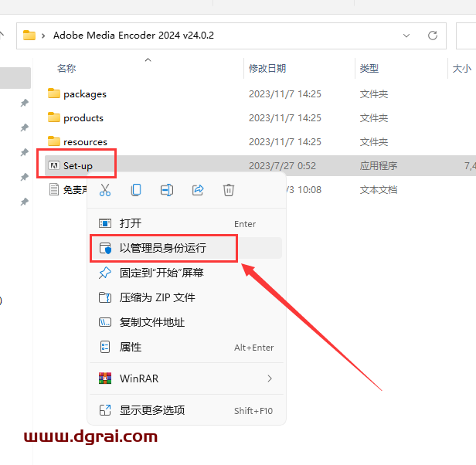
Task: Click the pin icon beside 固定到"开始"屏幕
Action: [x=105, y=273]
